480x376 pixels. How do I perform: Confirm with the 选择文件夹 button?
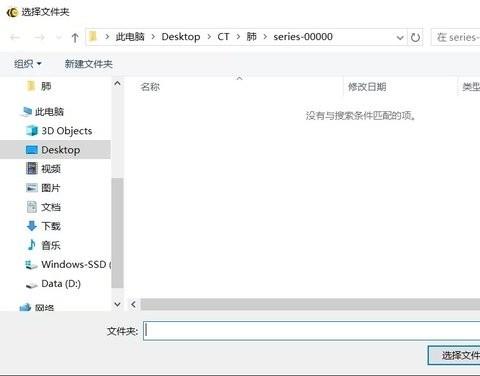tap(454, 355)
